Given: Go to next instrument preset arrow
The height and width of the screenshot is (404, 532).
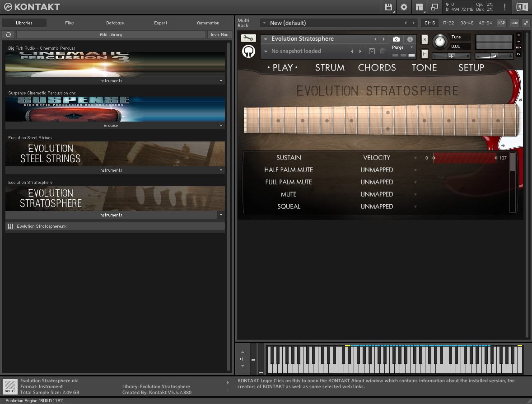Looking at the screenshot, I should click(384, 39).
